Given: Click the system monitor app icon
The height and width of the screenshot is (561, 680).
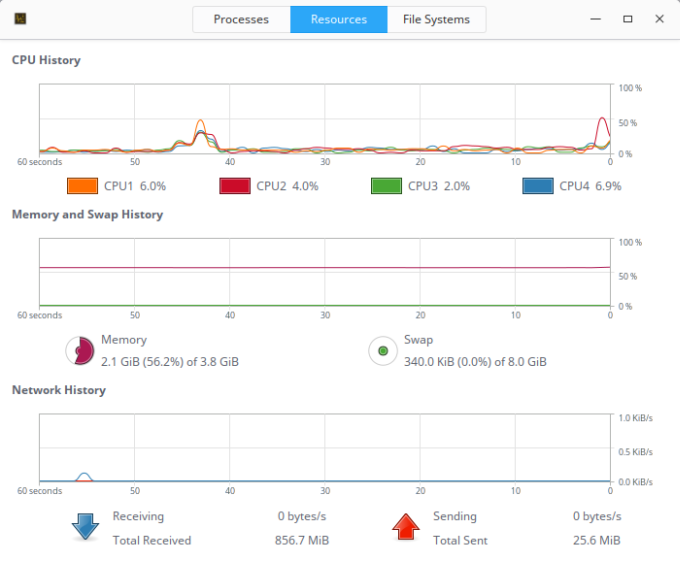Looking at the screenshot, I should [20, 19].
